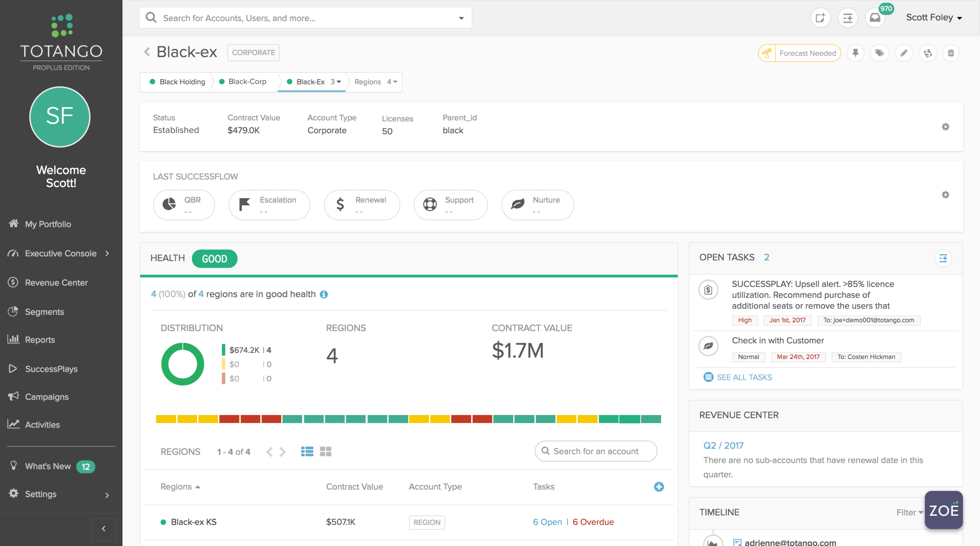Click the health info icon
This screenshot has width=980, height=546.
(x=324, y=294)
